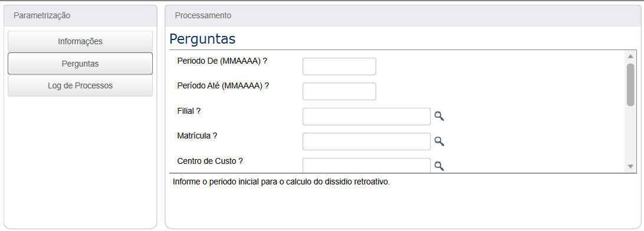Viewport: 644px width, 231px height.
Task: Click into the Matrícula text box
Action: [x=366, y=141]
